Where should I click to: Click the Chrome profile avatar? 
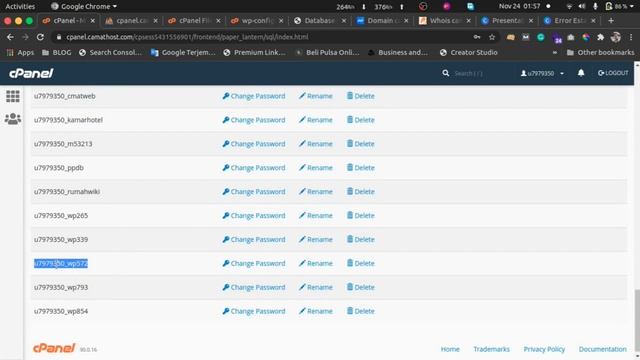(616, 37)
